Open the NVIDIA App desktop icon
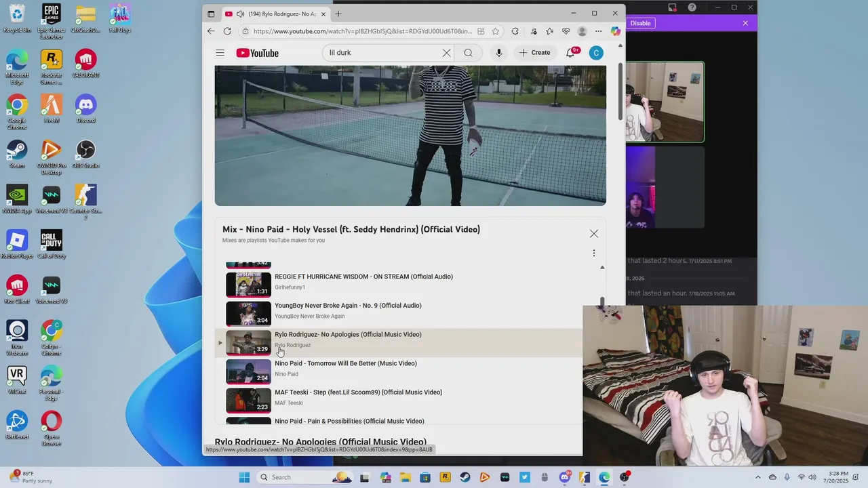 pyautogui.click(x=17, y=199)
